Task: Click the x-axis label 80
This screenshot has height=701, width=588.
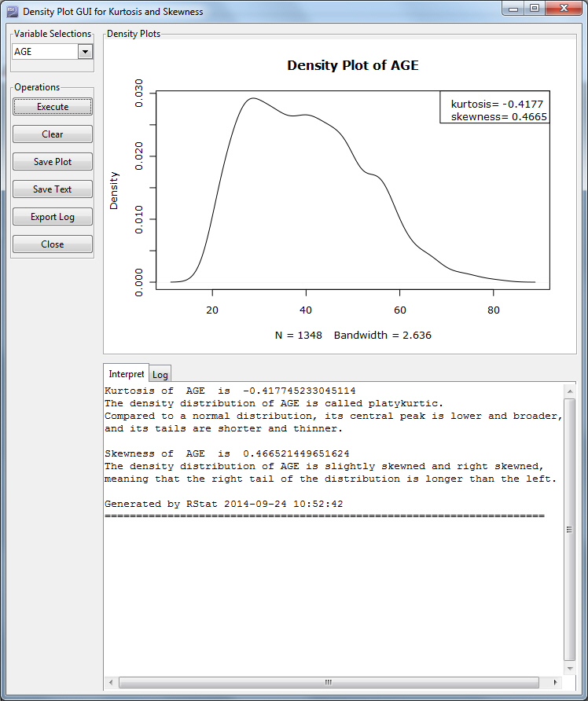Action: (493, 310)
